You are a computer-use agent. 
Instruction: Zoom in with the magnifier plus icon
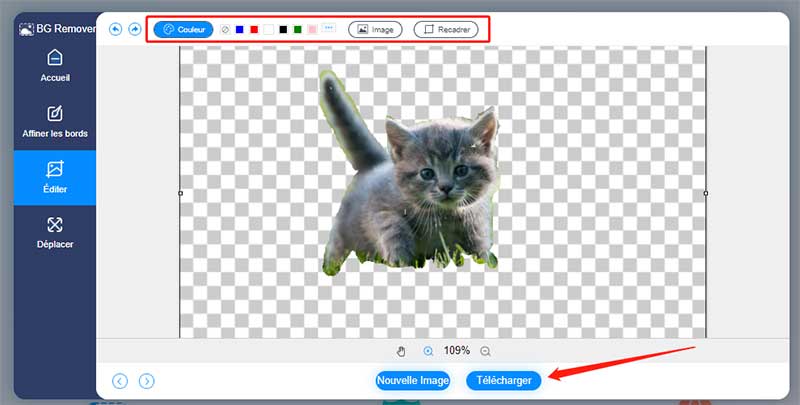coord(428,351)
